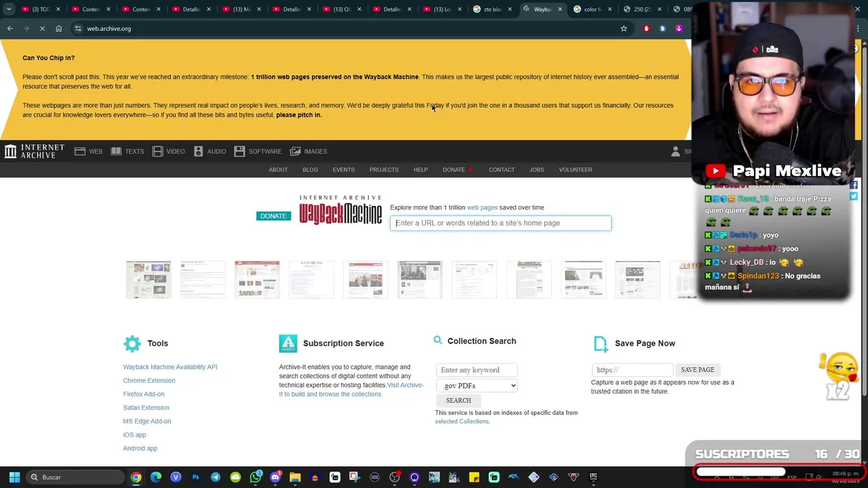Switch to the Wayback Machine tab
Viewport: 868px width, 488px height.
pos(542,9)
